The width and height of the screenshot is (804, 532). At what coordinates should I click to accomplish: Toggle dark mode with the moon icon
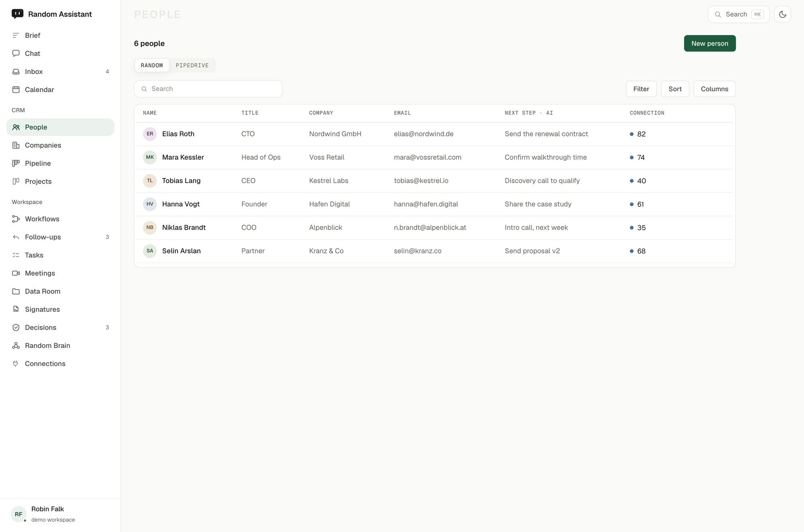click(782, 14)
